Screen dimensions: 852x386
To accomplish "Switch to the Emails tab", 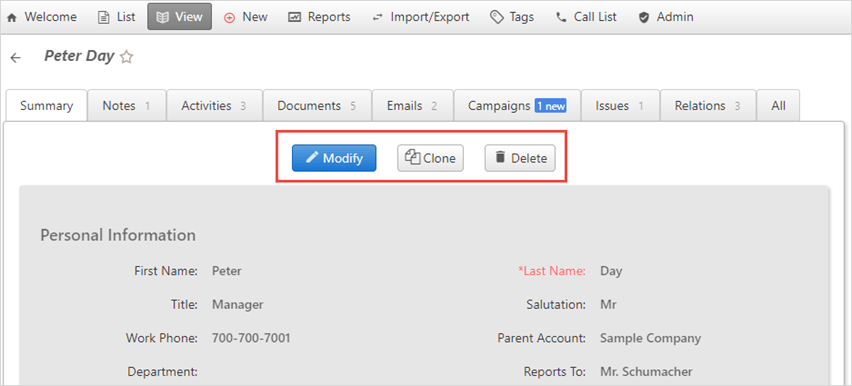I will pos(412,105).
